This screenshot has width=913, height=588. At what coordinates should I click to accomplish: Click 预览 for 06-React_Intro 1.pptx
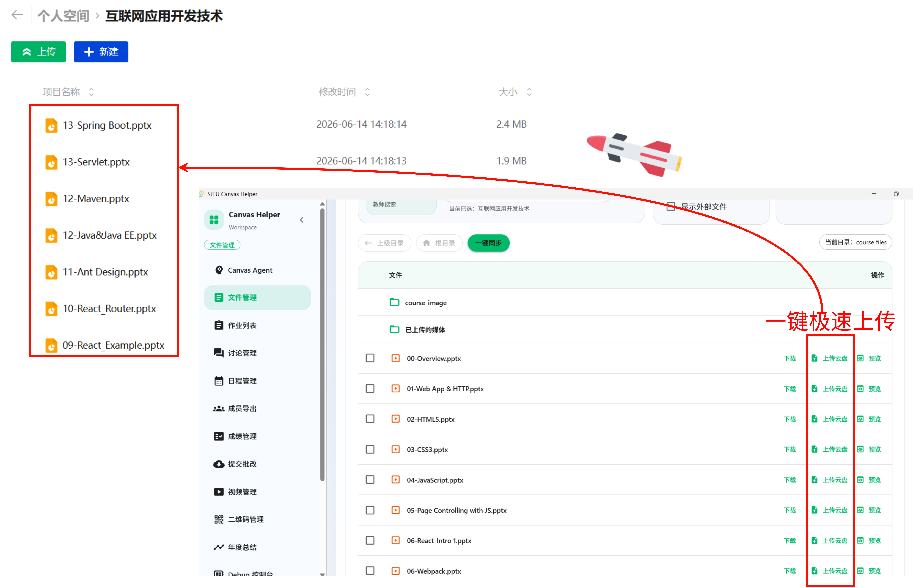[869, 541]
